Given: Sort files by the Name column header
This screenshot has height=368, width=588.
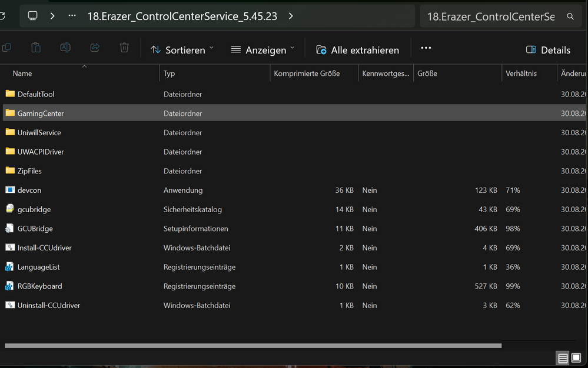Looking at the screenshot, I should 22,73.
